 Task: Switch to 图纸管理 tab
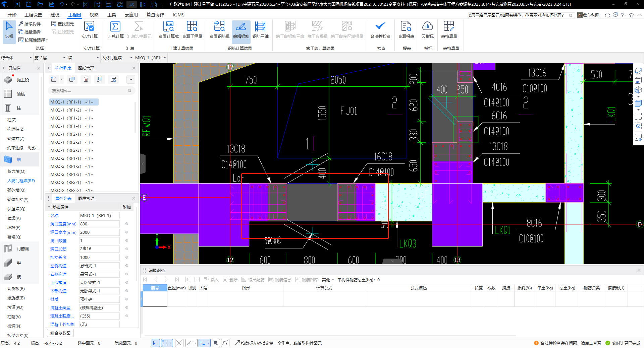pos(86,68)
